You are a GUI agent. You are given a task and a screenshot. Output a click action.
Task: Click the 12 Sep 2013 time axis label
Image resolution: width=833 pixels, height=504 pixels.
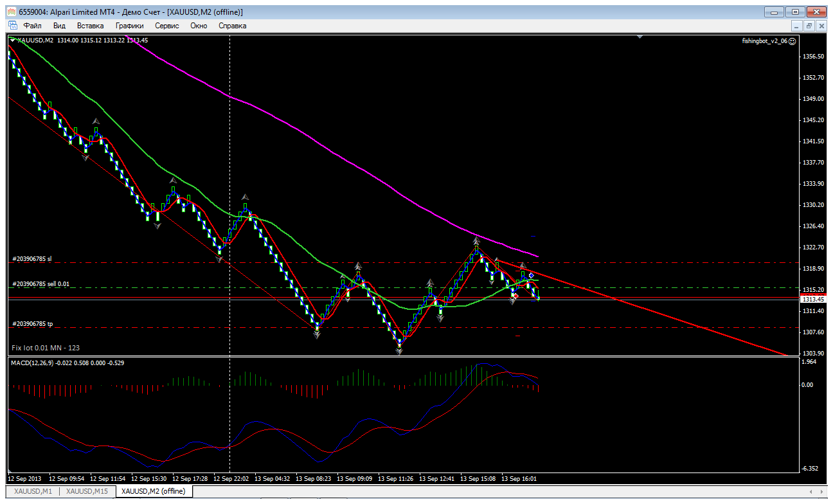pyautogui.click(x=24, y=479)
